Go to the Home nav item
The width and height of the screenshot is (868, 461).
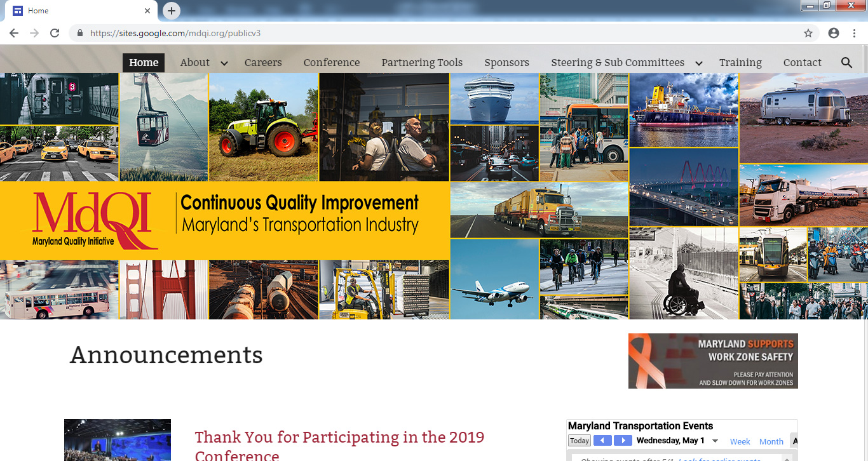pos(144,62)
